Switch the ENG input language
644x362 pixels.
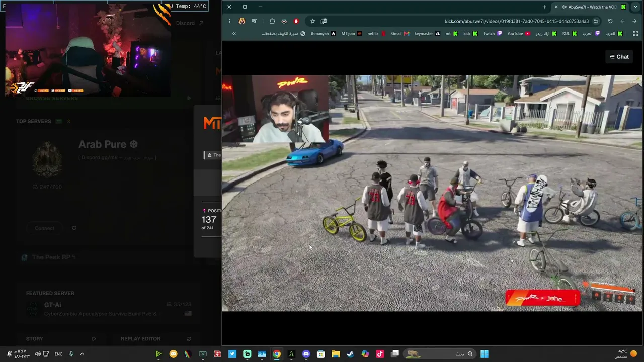coord(59,354)
